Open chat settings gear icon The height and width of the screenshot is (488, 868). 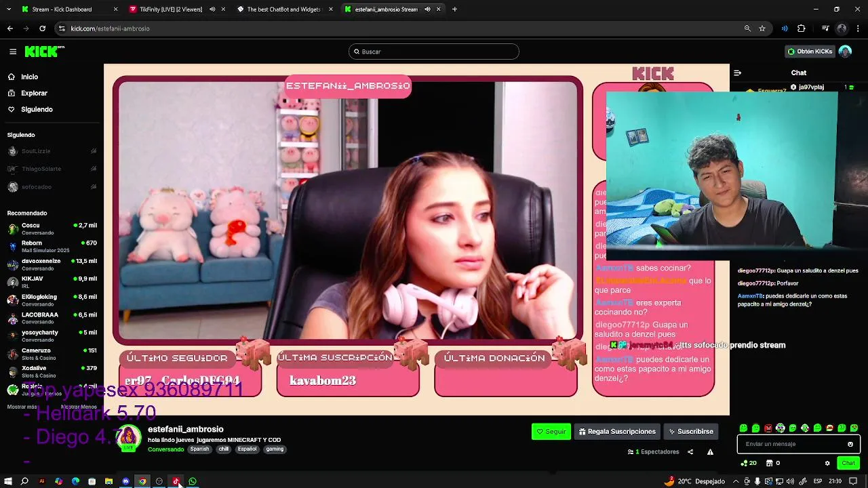pos(827,463)
